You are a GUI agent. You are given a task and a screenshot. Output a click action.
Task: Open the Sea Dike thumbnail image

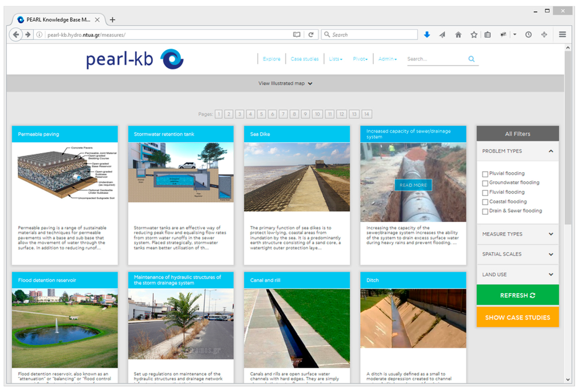[296, 177]
